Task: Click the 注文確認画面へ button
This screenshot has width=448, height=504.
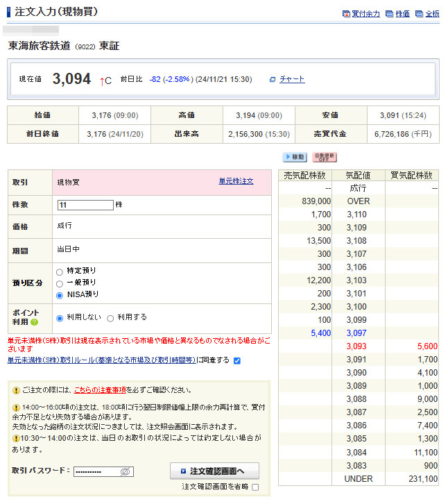Action: pyautogui.click(x=214, y=471)
